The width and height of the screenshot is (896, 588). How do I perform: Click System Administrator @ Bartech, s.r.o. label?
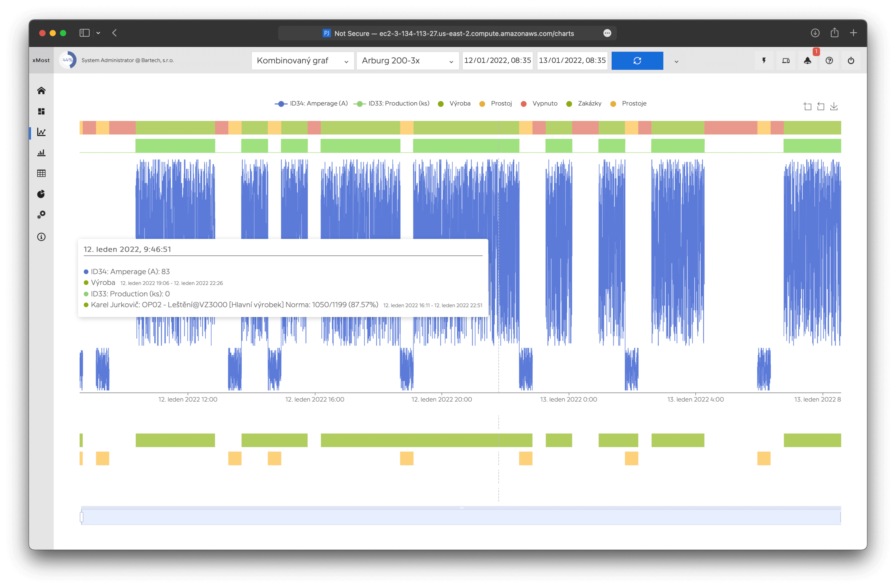[x=128, y=60]
